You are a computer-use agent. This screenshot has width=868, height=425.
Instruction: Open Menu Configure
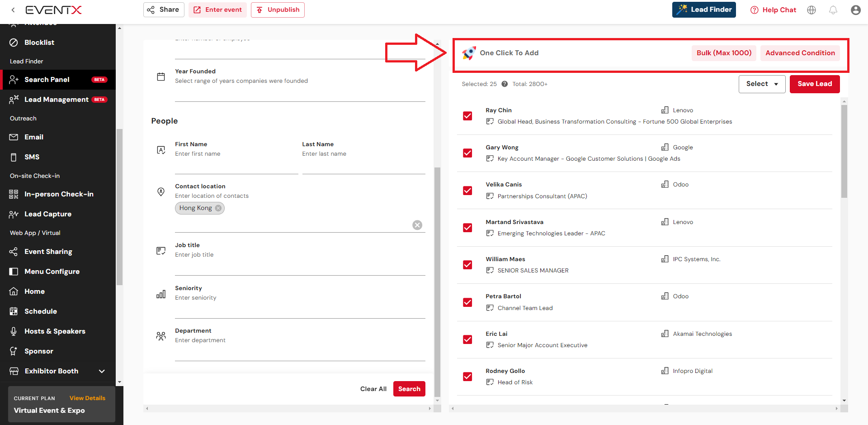pyautogui.click(x=58, y=272)
